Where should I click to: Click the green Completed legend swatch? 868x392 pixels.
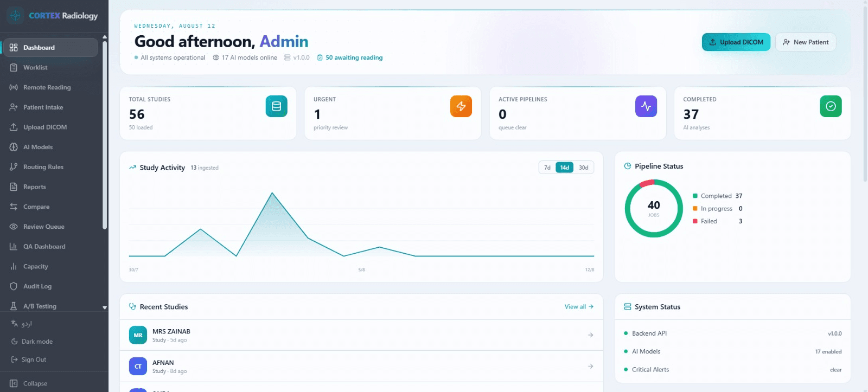point(695,196)
